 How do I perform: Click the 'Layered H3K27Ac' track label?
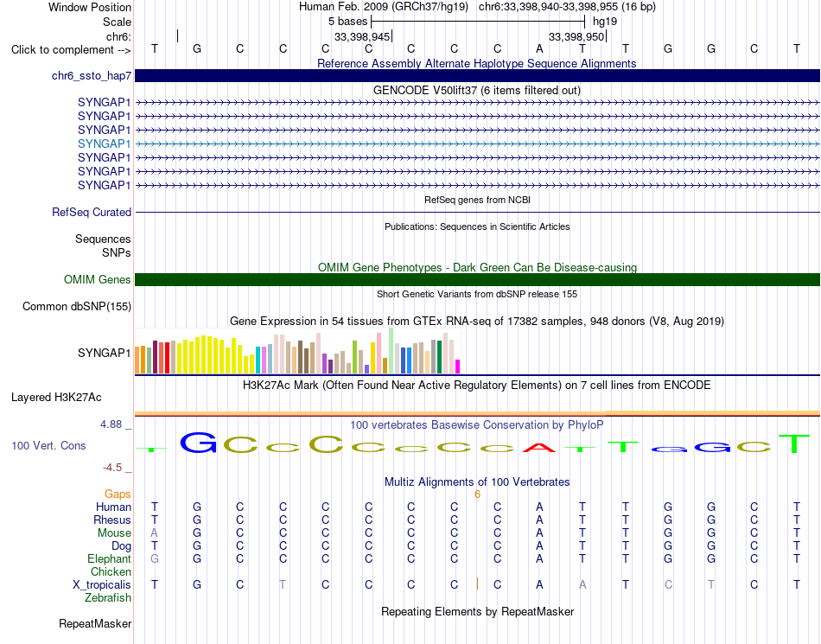[x=56, y=398]
